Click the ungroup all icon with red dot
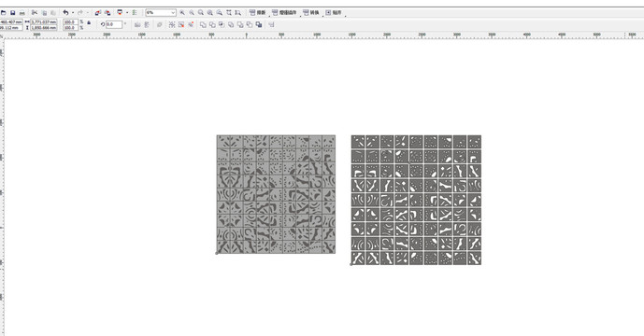This screenshot has width=644, height=336. point(191,24)
